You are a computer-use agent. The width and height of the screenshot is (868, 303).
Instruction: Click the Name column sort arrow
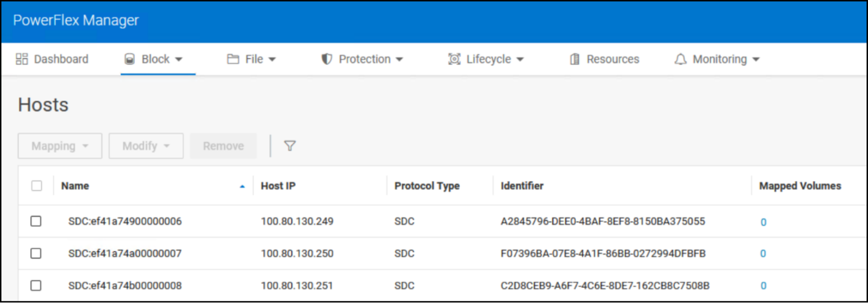pyautogui.click(x=242, y=186)
